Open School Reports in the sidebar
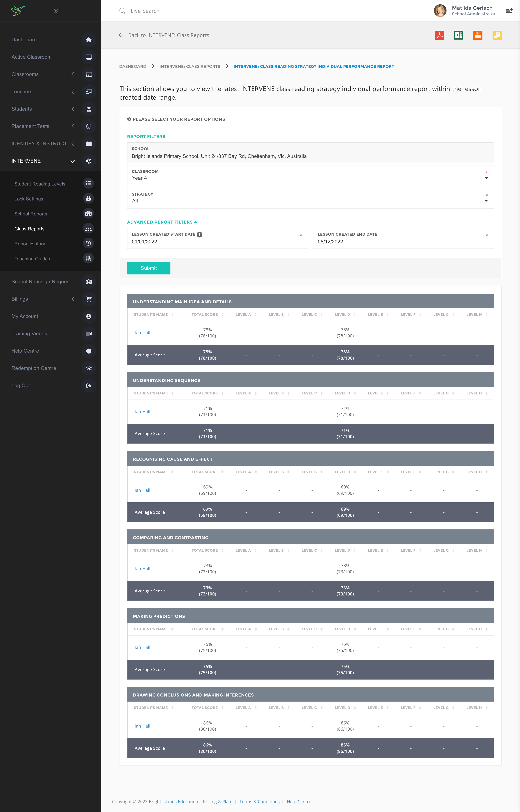The height and width of the screenshot is (812, 520). coord(31,214)
